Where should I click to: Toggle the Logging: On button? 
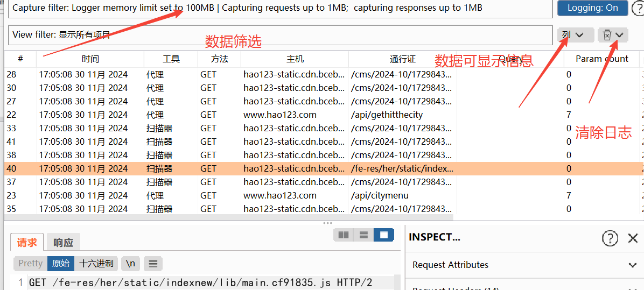point(592,8)
